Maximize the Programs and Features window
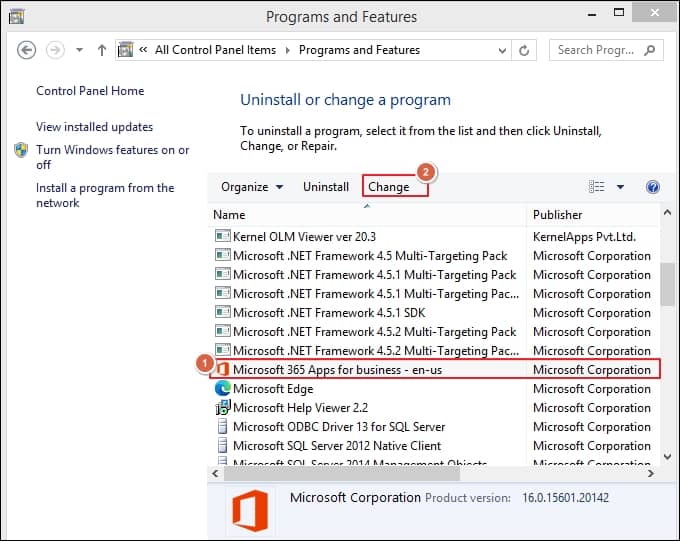This screenshot has height=541, width=680. tap(619, 13)
